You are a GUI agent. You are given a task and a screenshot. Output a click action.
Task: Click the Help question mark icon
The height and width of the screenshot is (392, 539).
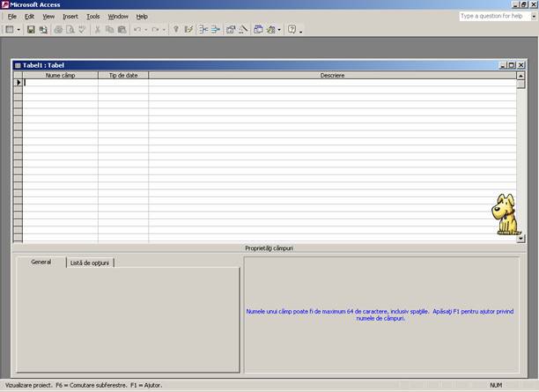[292, 30]
